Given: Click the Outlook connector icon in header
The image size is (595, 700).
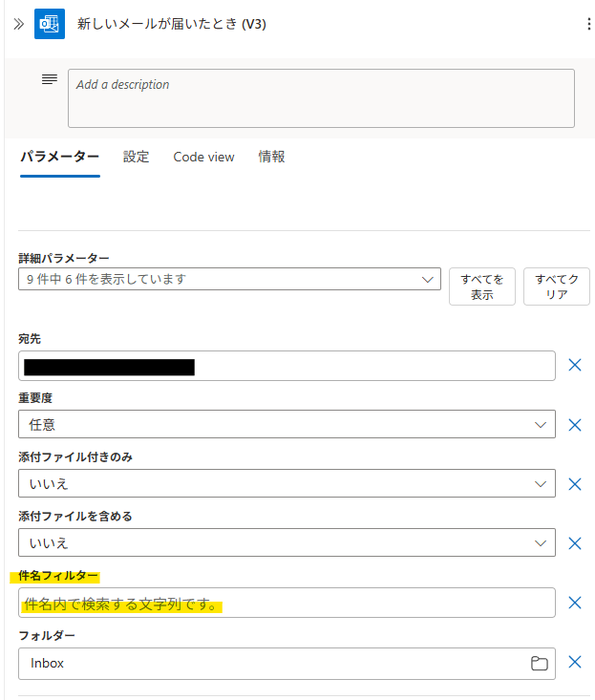Looking at the screenshot, I should click(50, 24).
